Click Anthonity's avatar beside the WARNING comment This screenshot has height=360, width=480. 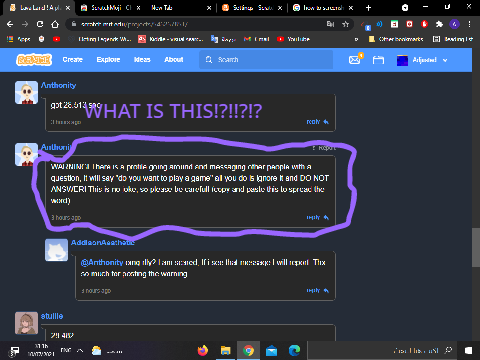click(26, 155)
